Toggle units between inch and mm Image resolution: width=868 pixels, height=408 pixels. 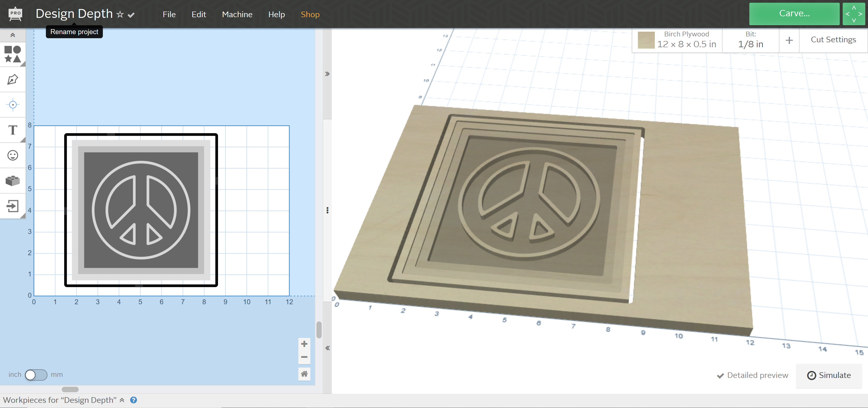click(36, 375)
